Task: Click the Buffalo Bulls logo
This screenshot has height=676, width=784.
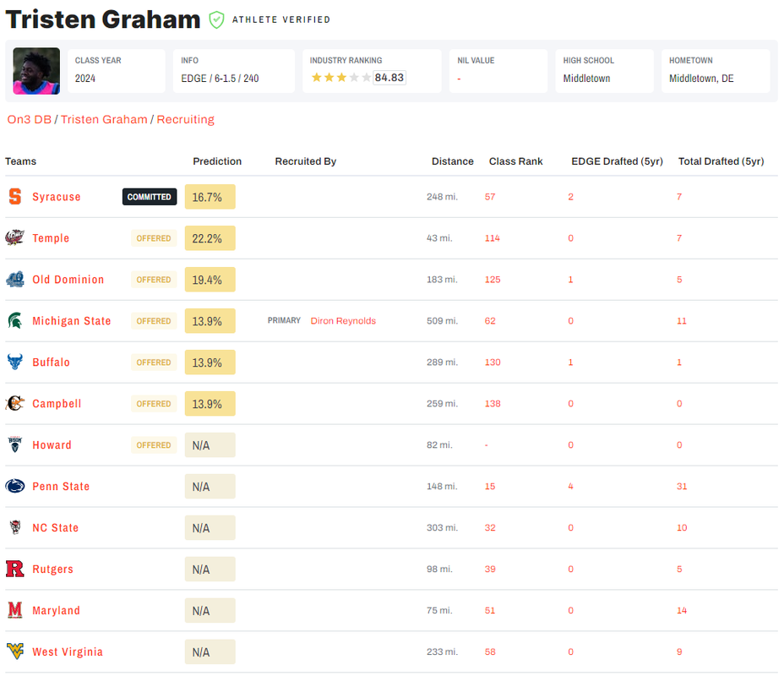Action: 15,362
